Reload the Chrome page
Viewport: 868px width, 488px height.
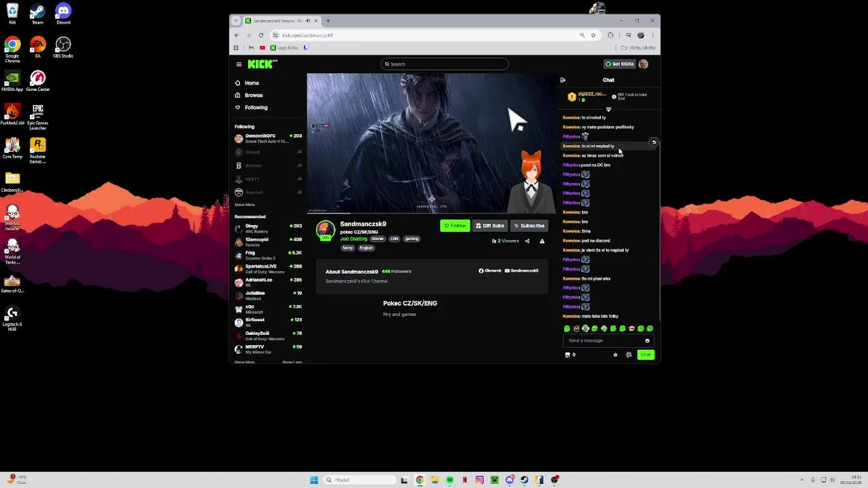(261, 35)
